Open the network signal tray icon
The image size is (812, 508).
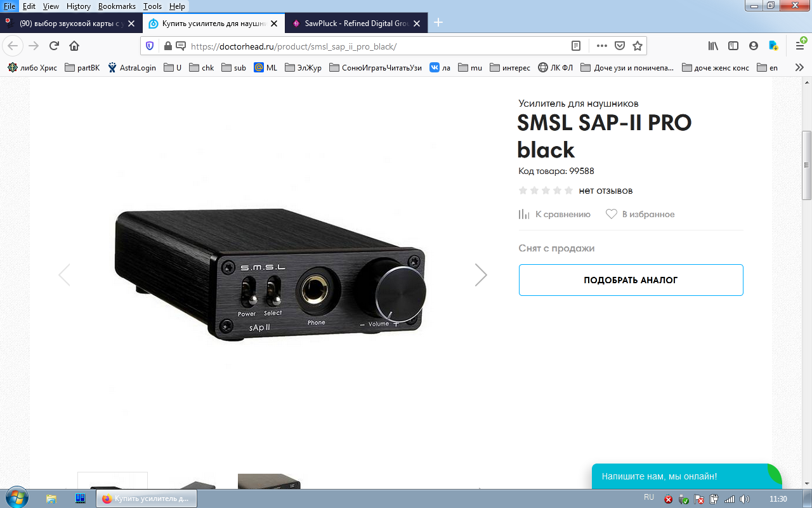pyautogui.click(x=730, y=499)
